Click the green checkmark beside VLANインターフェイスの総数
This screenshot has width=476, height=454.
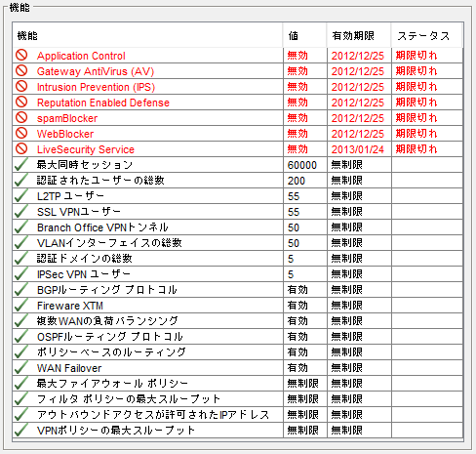point(21,242)
